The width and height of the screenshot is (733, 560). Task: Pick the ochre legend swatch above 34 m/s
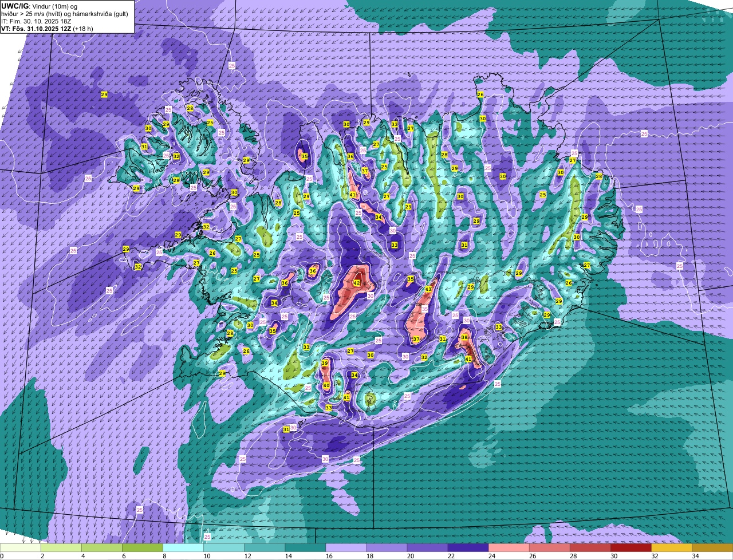pos(712,548)
